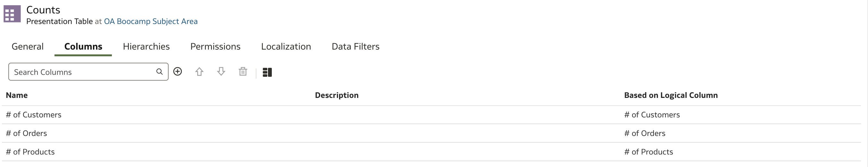The height and width of the screenshot is (167, 868).
Task: Click the search magnifier icon
Action: point(159,72)
